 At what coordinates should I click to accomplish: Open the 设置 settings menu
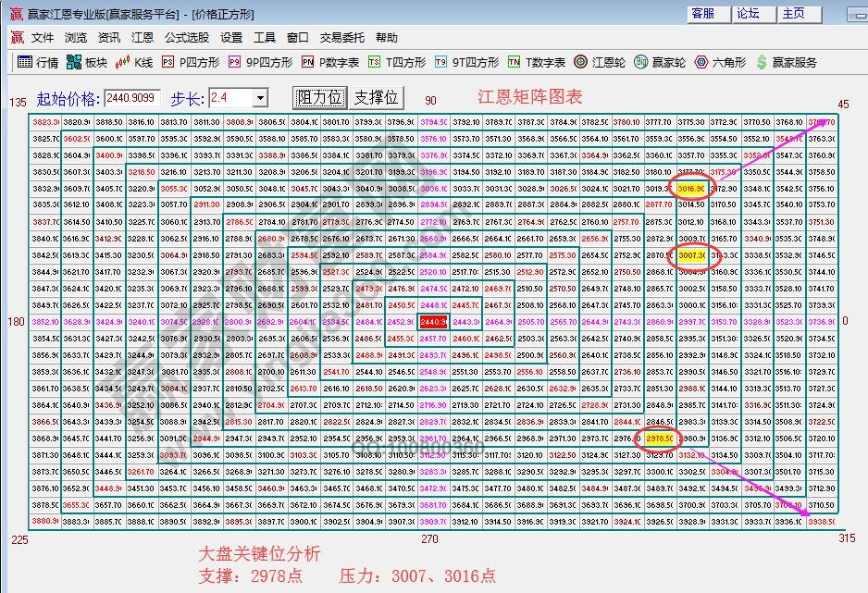[x=230, y=38]
